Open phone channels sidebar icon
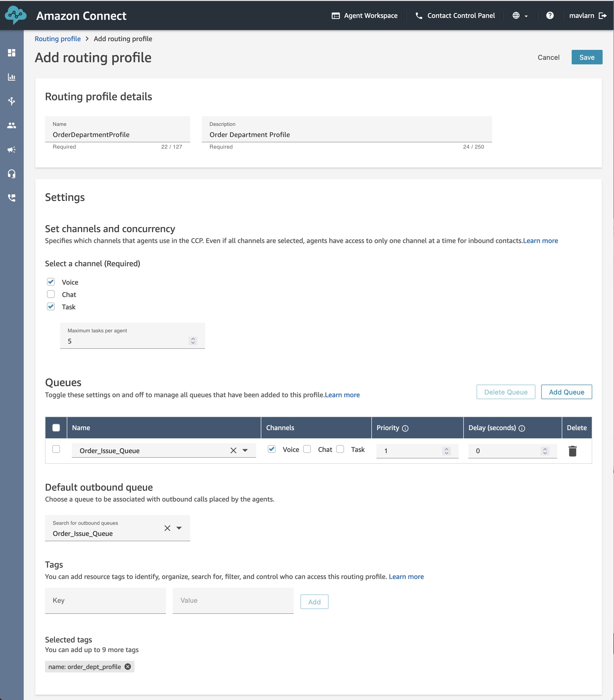The height and width of the screenshot is (700, 614). tap(12, 198)
